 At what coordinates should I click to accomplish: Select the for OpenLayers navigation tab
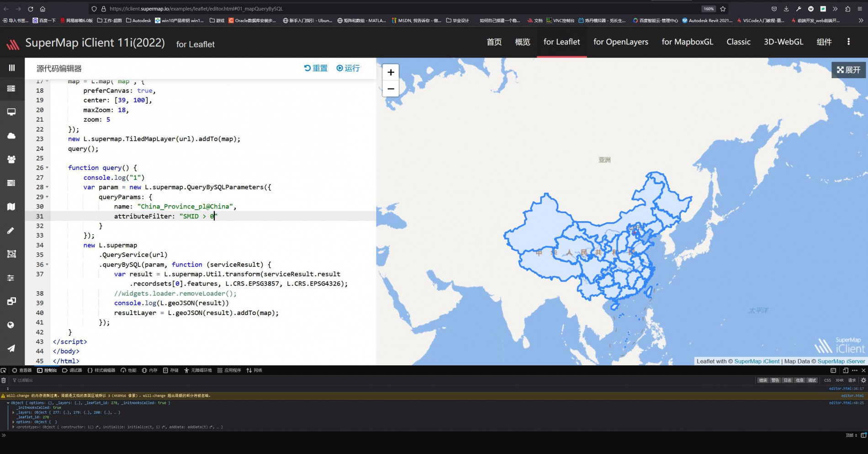point(620,42)
